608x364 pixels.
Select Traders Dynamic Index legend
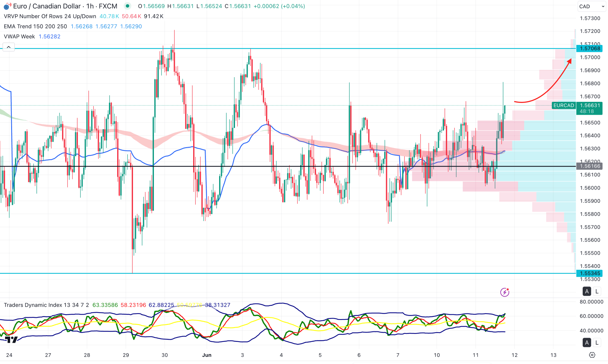(47, 305)
